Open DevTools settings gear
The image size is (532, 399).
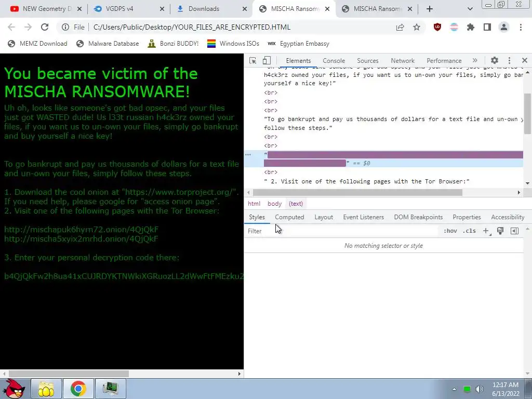[x=495, y=60]
